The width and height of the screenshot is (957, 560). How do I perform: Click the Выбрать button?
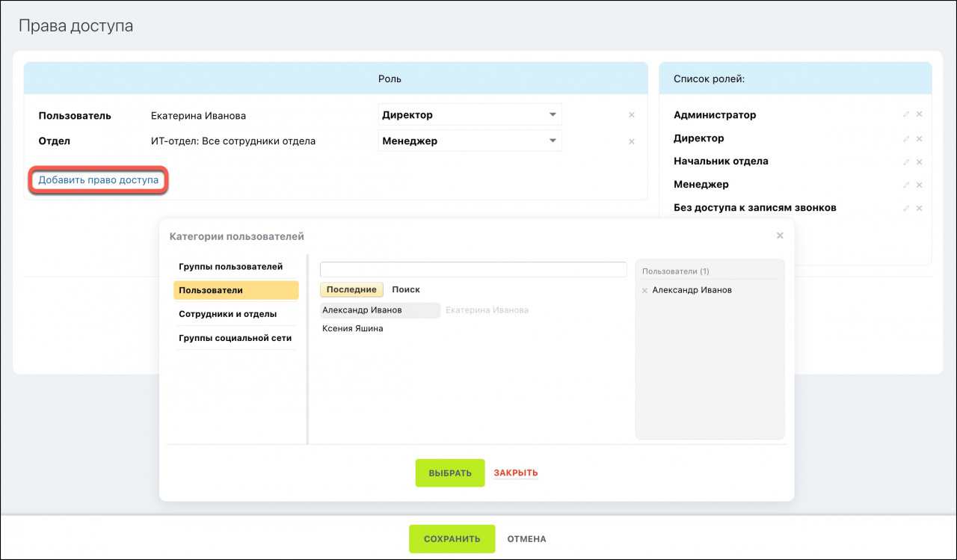tap(450, 473)
